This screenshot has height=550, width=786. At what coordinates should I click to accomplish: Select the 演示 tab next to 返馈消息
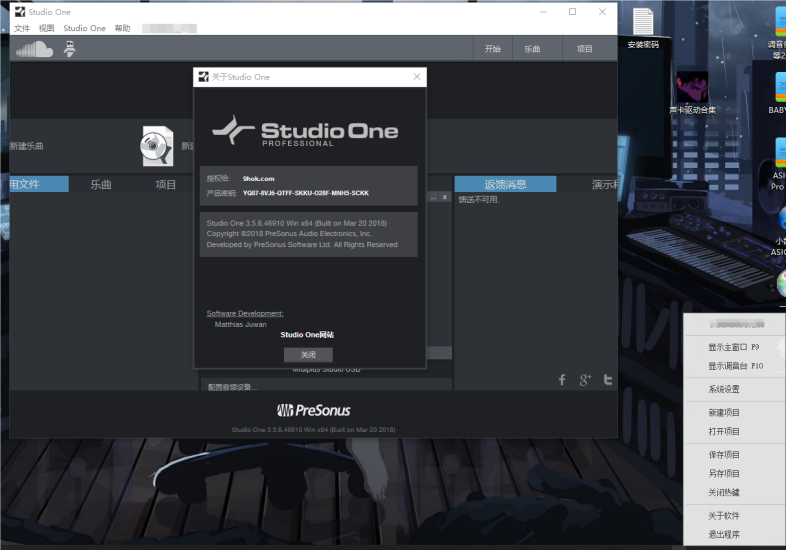[x=604, y=185]
